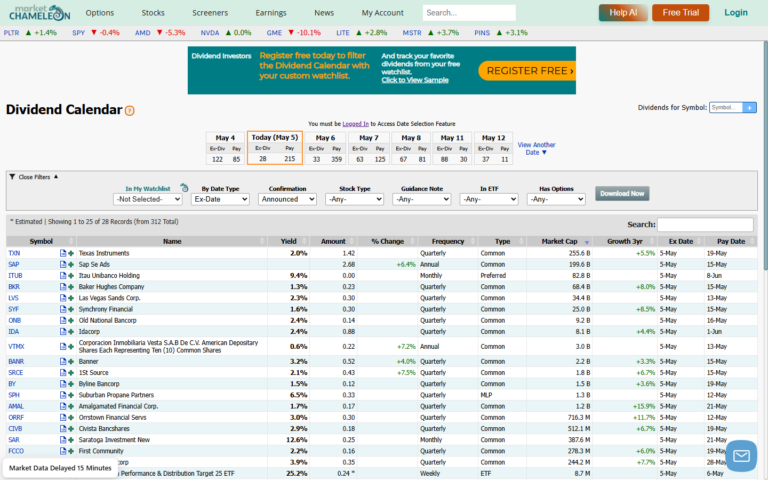This screenshot has width=768, height=480.
Task: Open the document icon in the ONB row
Action: 63,320
